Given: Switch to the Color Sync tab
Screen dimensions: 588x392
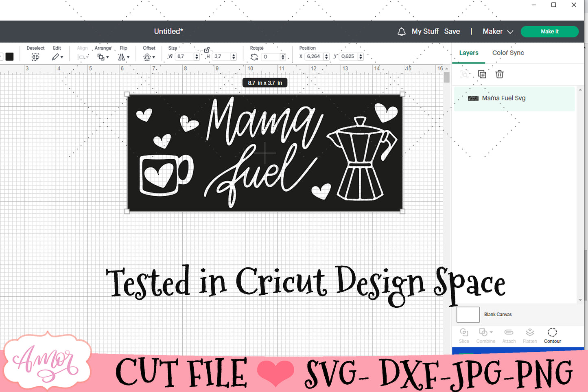Looking at the screenshot, I should 508,53.
